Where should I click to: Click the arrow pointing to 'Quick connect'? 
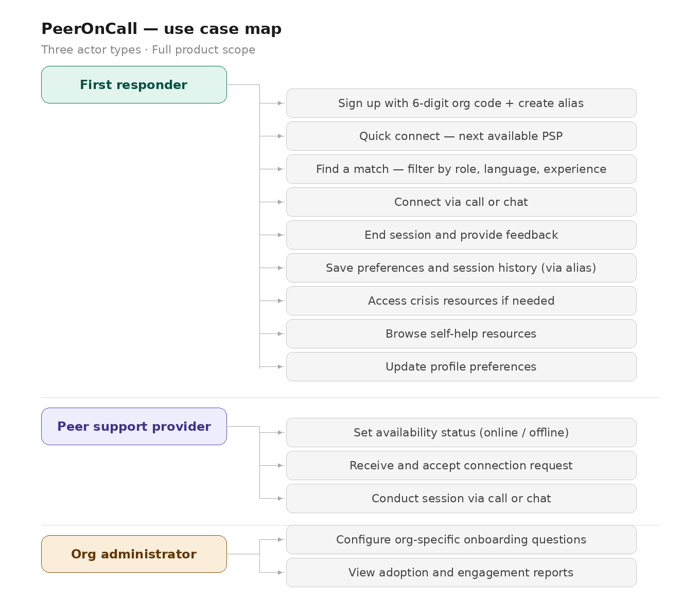pos(280,136)
